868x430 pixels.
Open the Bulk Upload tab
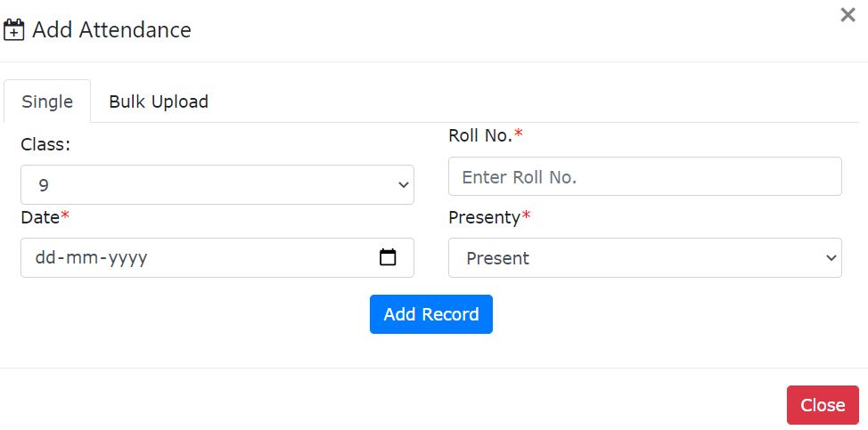(159, 101)
